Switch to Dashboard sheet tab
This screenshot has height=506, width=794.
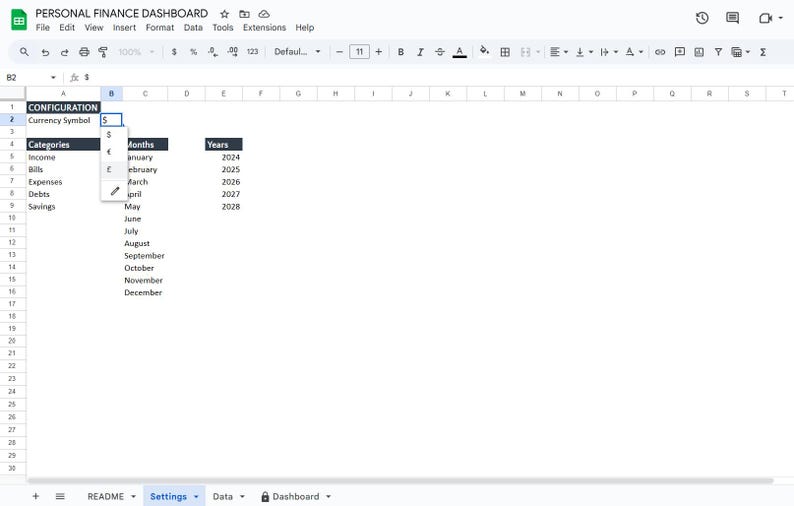tap(296, 496)
